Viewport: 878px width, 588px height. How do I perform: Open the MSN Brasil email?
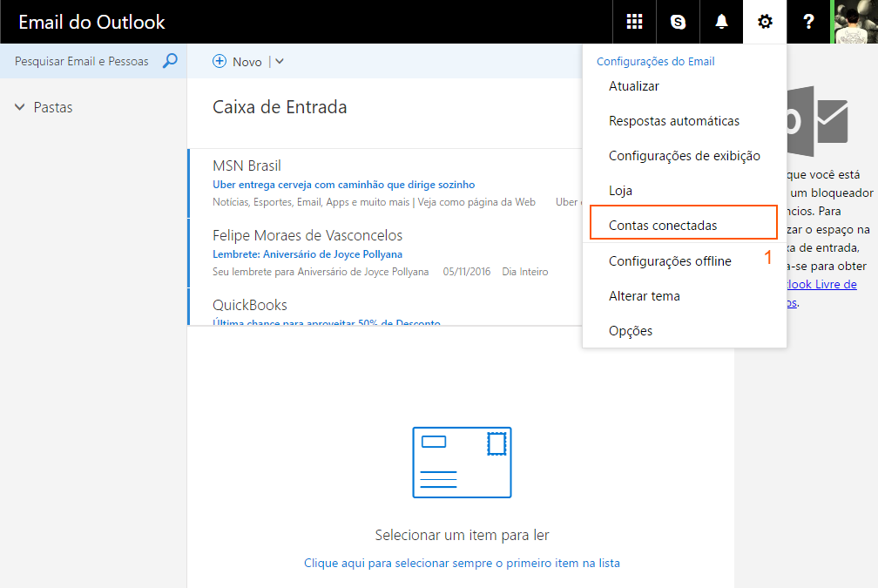point(385,183)
